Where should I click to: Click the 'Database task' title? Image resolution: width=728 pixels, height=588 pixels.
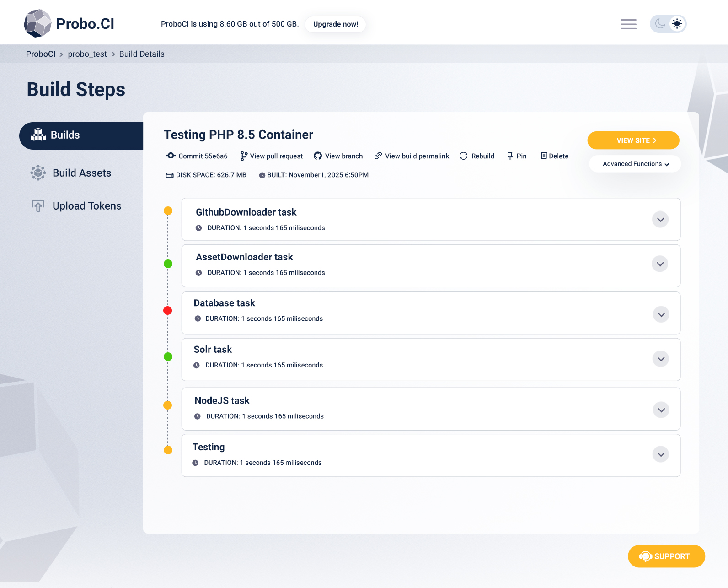(224, 303)
